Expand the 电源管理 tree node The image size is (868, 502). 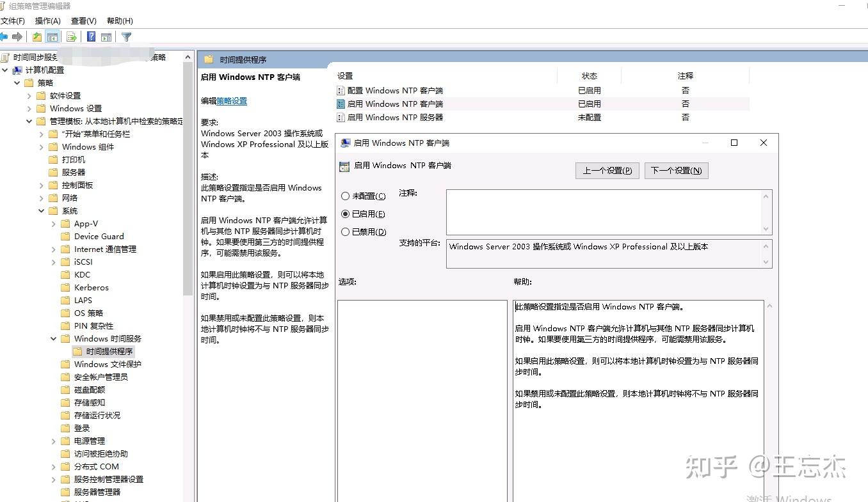[x=54, y=441]
